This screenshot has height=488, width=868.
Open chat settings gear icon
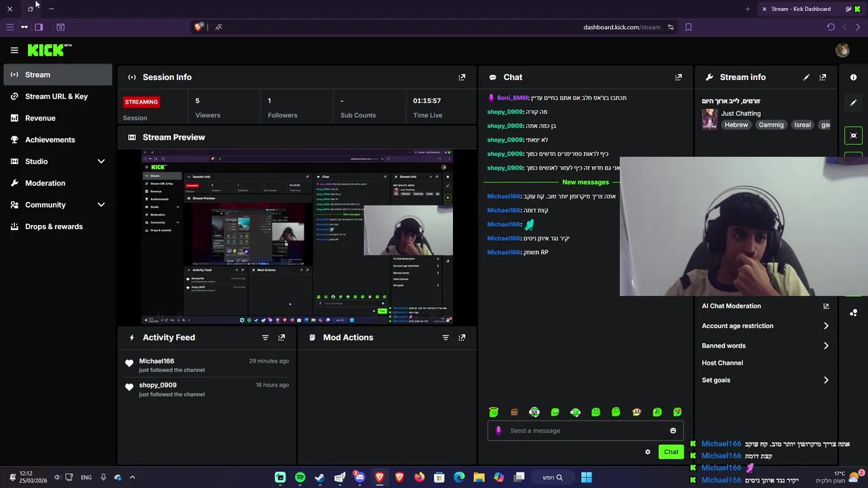click(x=648, y=452)
